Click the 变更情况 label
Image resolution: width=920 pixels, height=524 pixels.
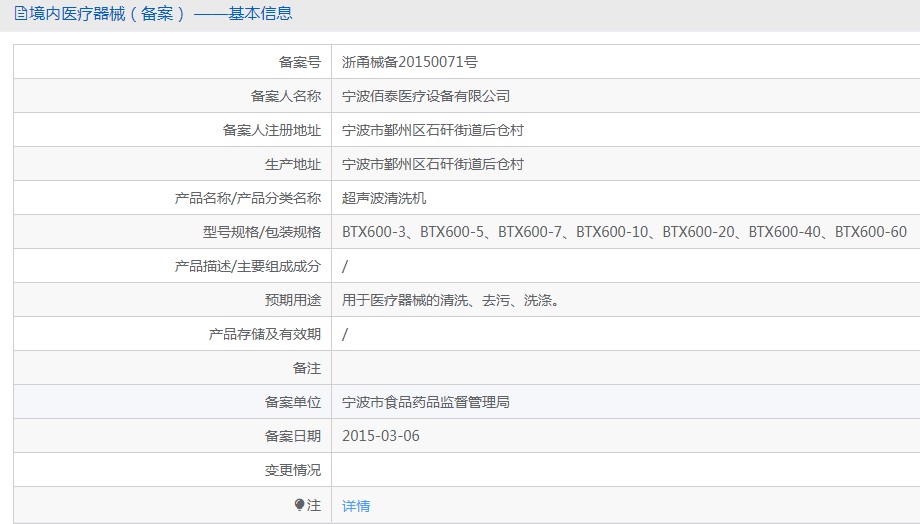293,470
